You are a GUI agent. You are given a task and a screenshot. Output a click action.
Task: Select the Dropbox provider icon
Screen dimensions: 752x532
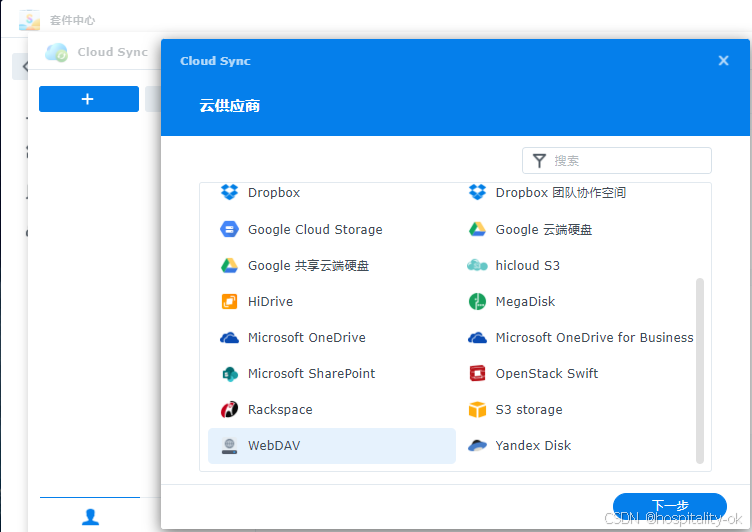tap(229, 193)
